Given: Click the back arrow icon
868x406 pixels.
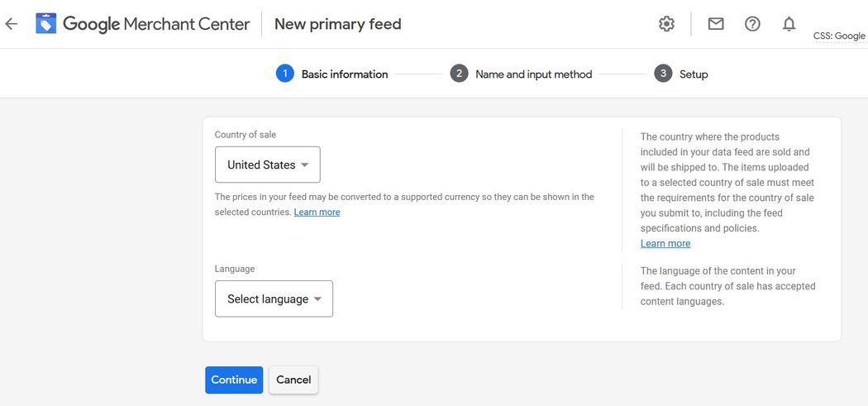Looking at the screenshot, I should [x=11, y=24].
